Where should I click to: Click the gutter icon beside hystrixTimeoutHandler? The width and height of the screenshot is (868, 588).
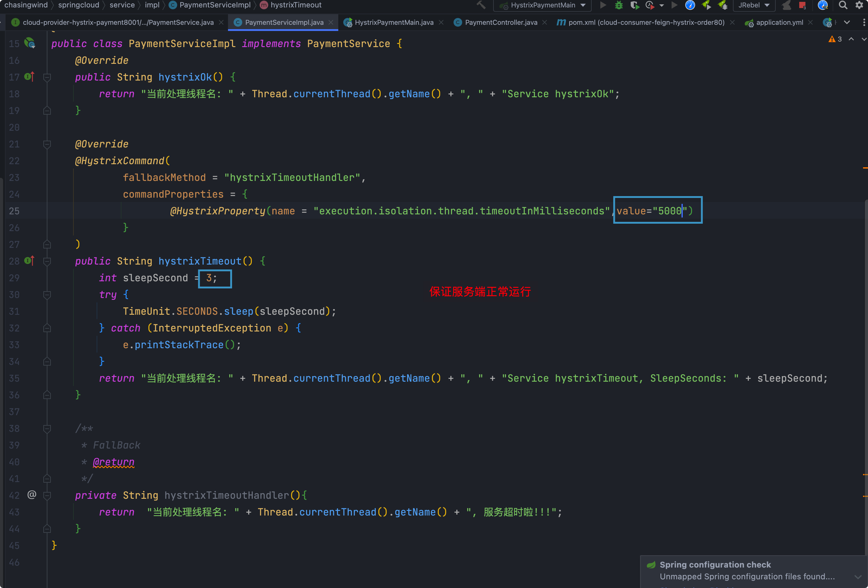point(32,495)
